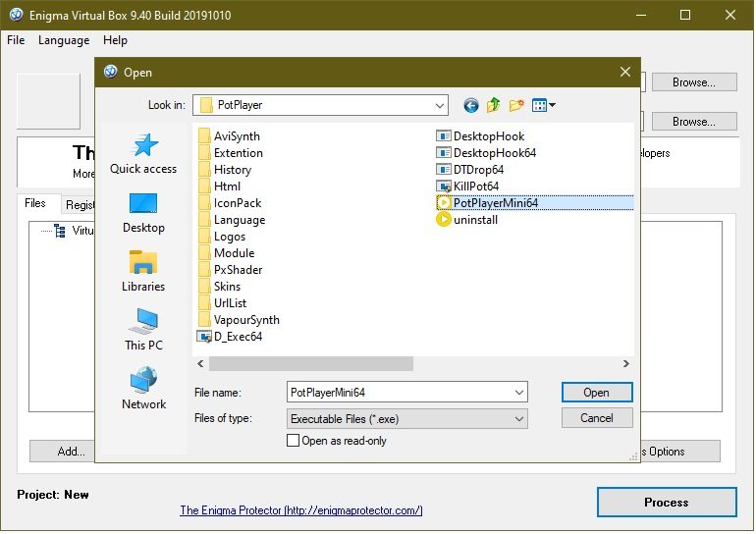Expand the File name dropdown arrow

[x=519, y=393]
